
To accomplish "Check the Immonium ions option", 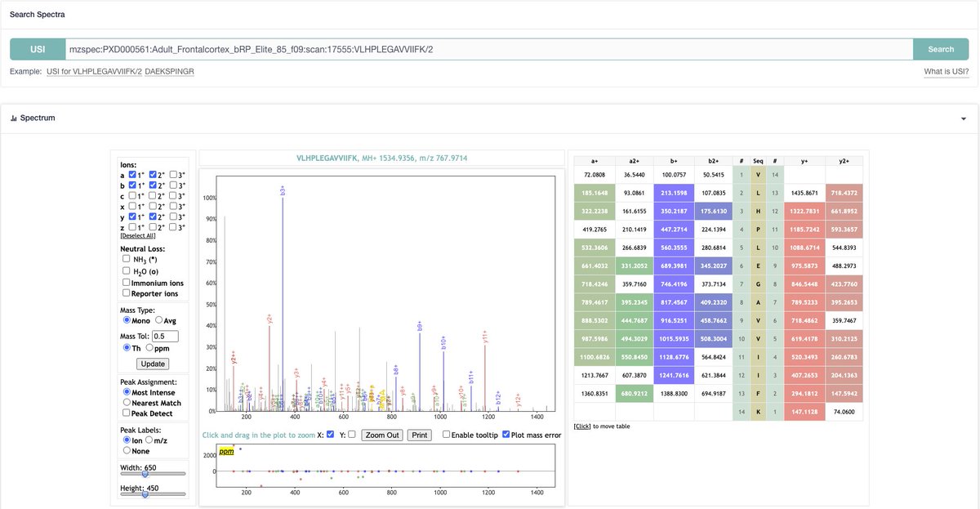I will point(127,283).
